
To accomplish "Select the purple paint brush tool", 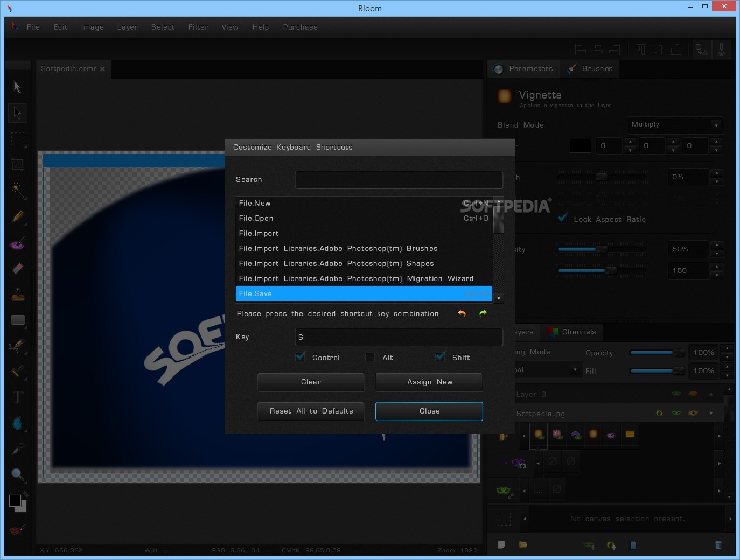I will coord(18,243).
